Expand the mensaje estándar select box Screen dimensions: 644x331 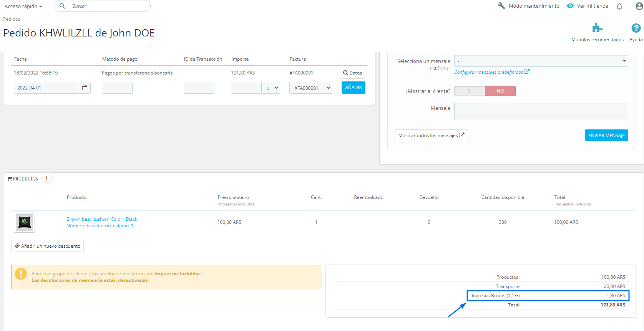[541, 61]
